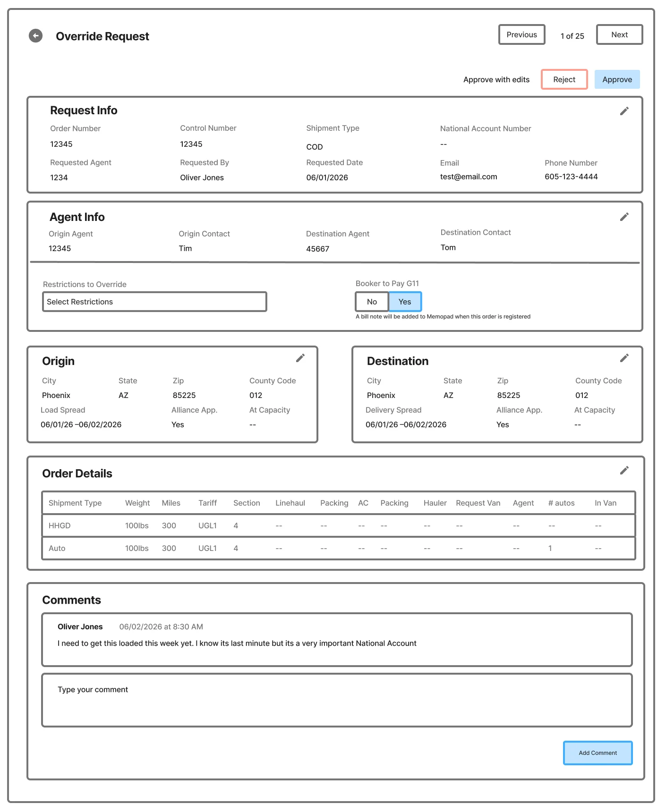Select the HHGD shipment row
The width and height of the screenshot is (666, 812).
click(338, 525)
